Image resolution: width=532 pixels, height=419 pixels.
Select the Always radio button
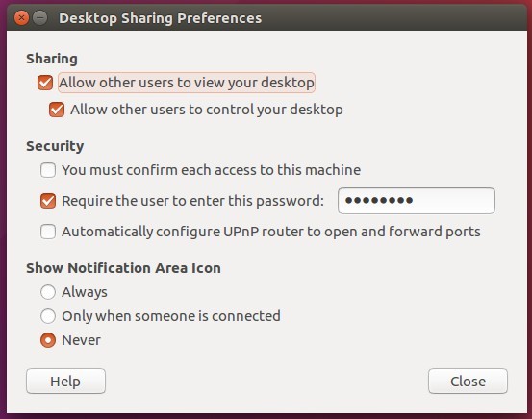click(x=48, y=292)
